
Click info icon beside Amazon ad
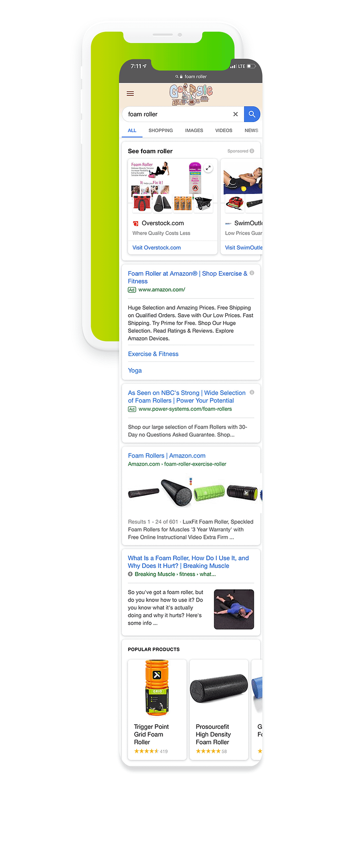tap(252, 273)
